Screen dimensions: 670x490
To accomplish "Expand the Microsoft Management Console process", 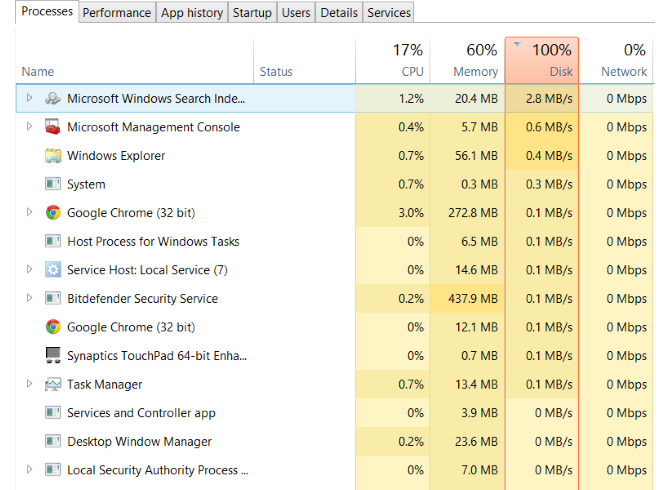I will point(29,126).
